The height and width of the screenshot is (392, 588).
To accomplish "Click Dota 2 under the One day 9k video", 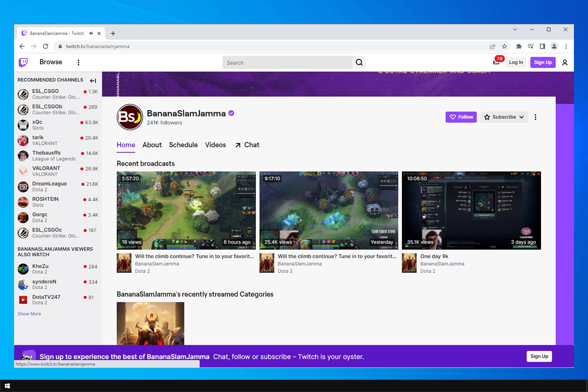I will pyautogui.click(x=428, y=271).
